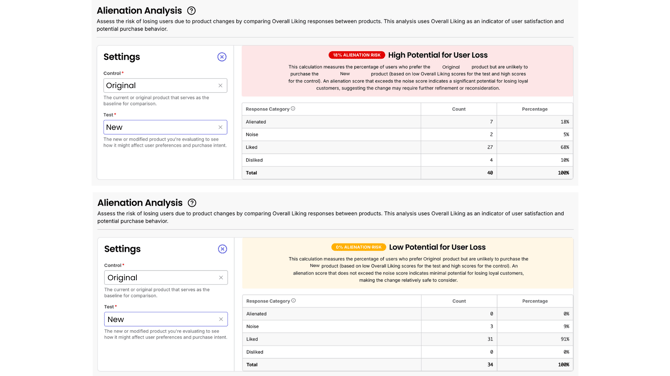Click Count column header in Low Potential table

pos(459,301)
